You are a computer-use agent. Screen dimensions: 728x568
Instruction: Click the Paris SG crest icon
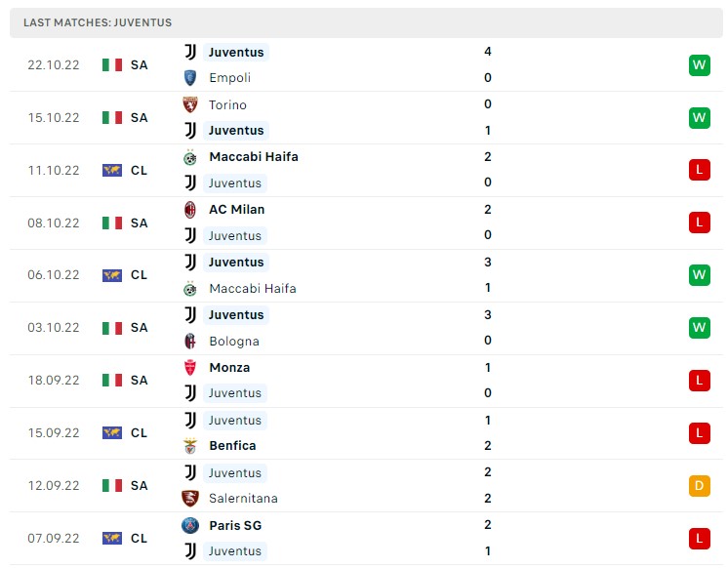pyautogui.click(x=190, y=525)
